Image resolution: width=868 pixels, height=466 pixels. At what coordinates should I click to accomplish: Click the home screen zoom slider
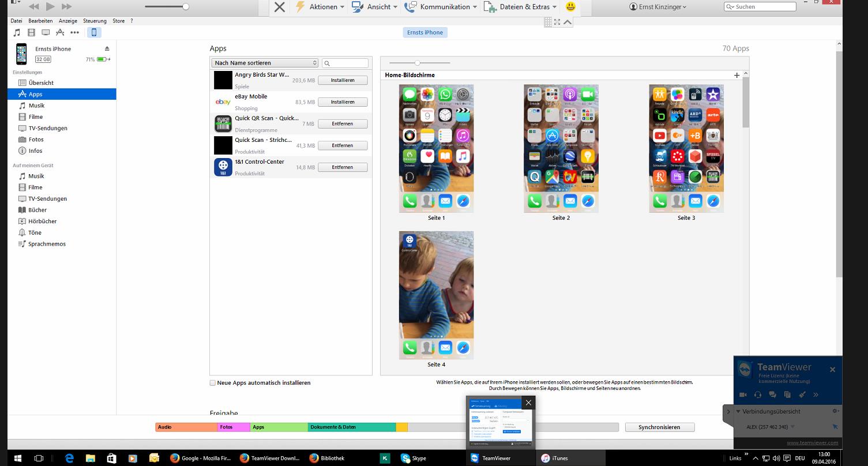pyautogui.click(x=418, y=63)
